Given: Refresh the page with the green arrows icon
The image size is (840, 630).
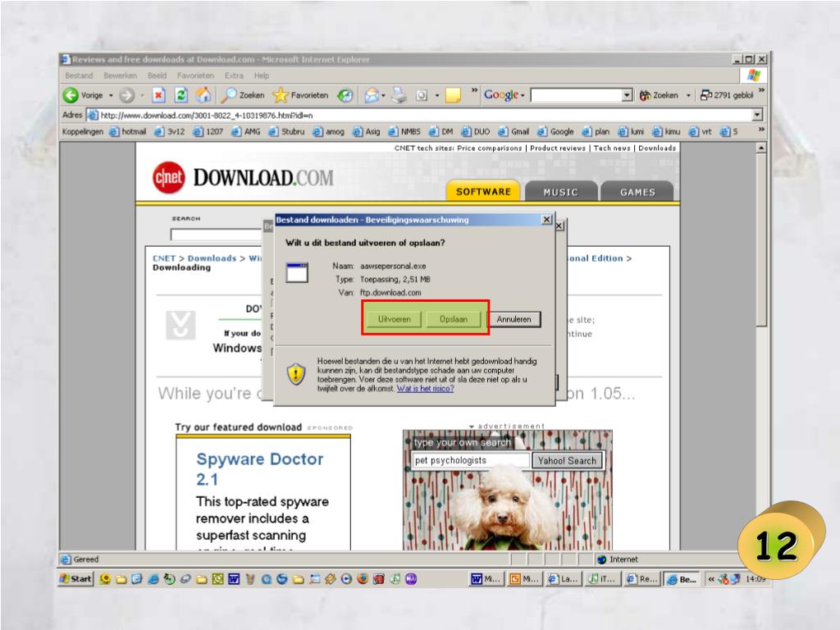Looking at the screenshot, I should (x=181, y=95).
